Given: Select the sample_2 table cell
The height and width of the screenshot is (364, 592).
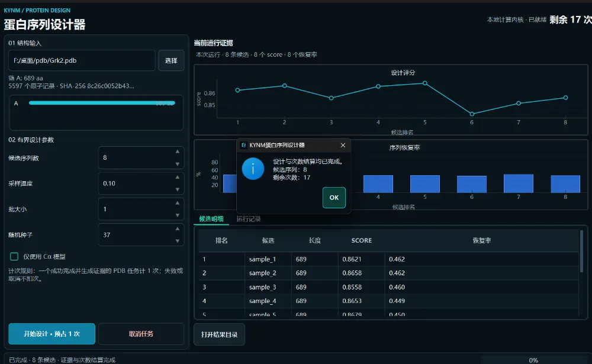Looking at the screenshot, I should 268,273.
